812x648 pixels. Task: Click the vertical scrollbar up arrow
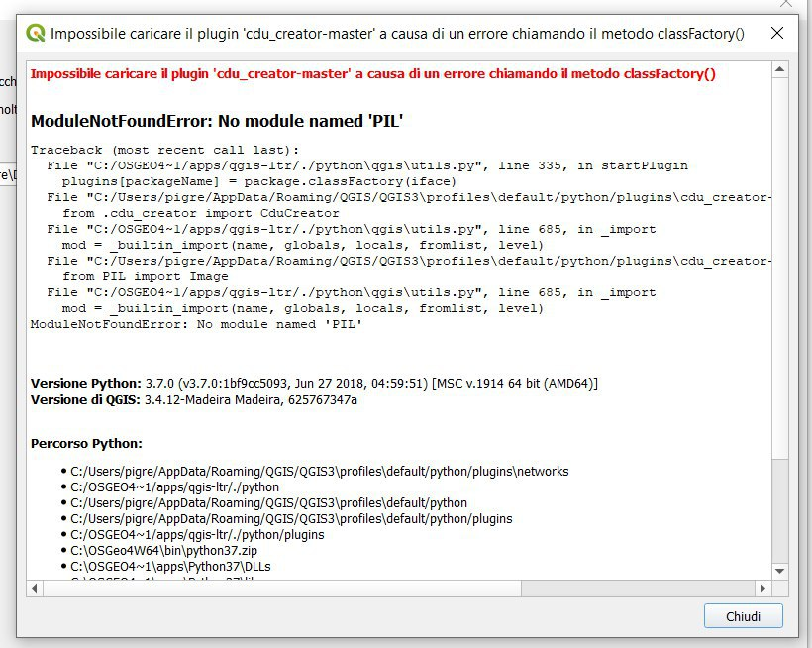coord(780,69)
